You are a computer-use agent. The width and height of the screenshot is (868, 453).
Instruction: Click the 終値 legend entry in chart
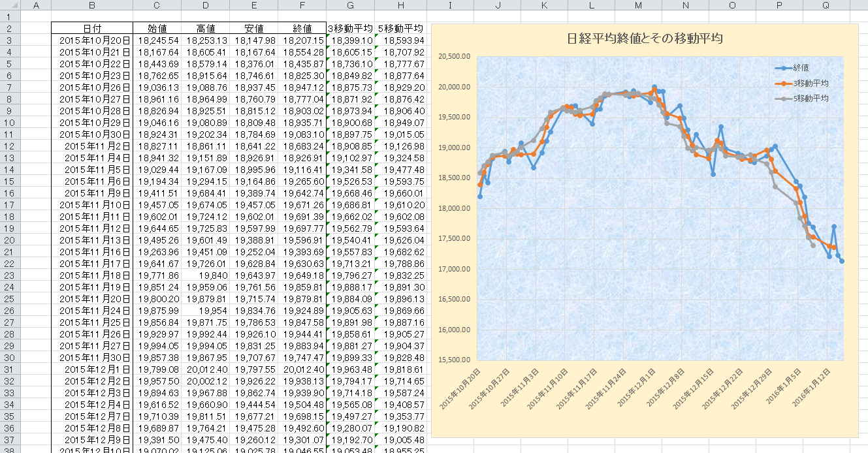pos(792,68)
